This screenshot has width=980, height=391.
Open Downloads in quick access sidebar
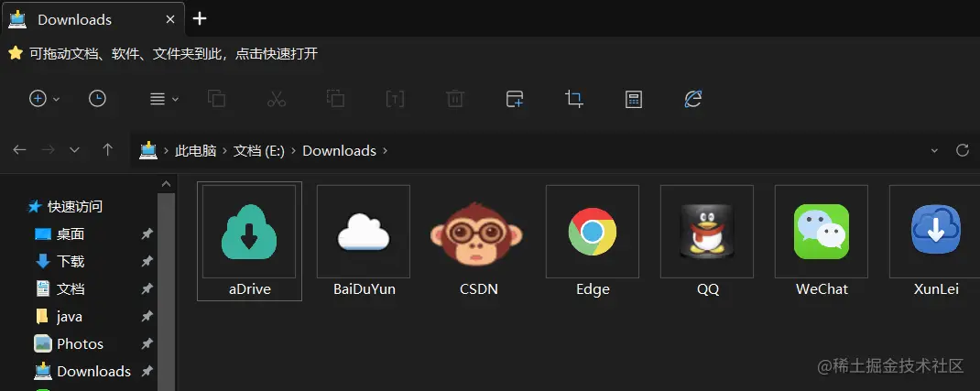pyautogui.click(x=93, y=371)
